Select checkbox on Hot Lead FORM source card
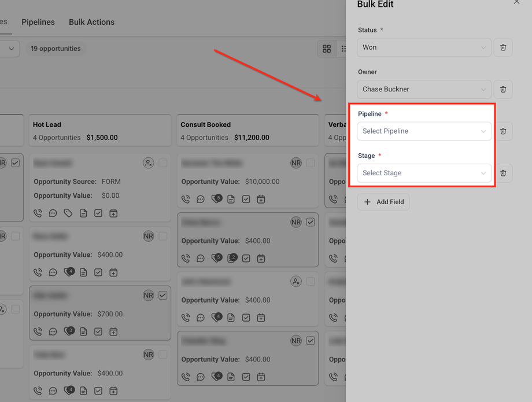This screenshot has width=532, height=402. tap(163, 163)
